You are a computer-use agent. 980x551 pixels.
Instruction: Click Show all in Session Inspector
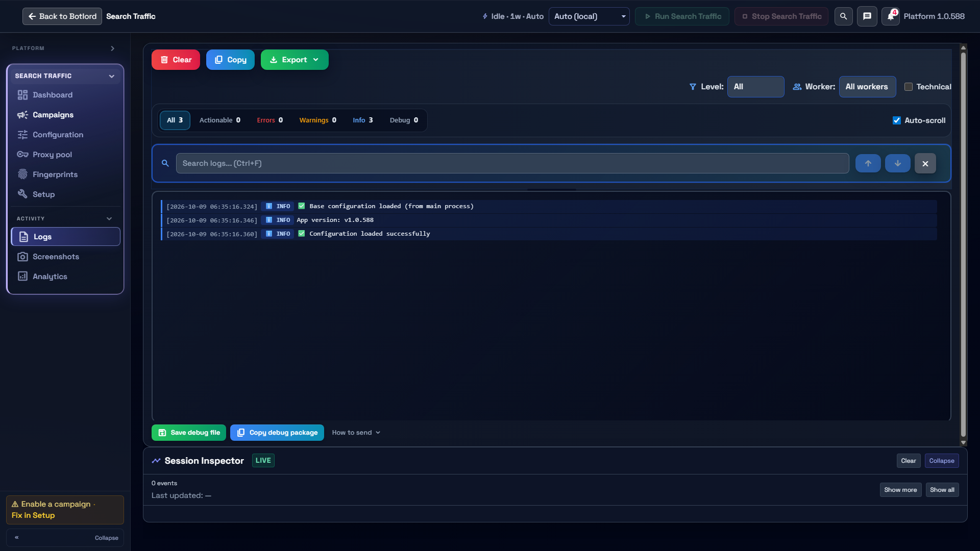coord(942,490)
